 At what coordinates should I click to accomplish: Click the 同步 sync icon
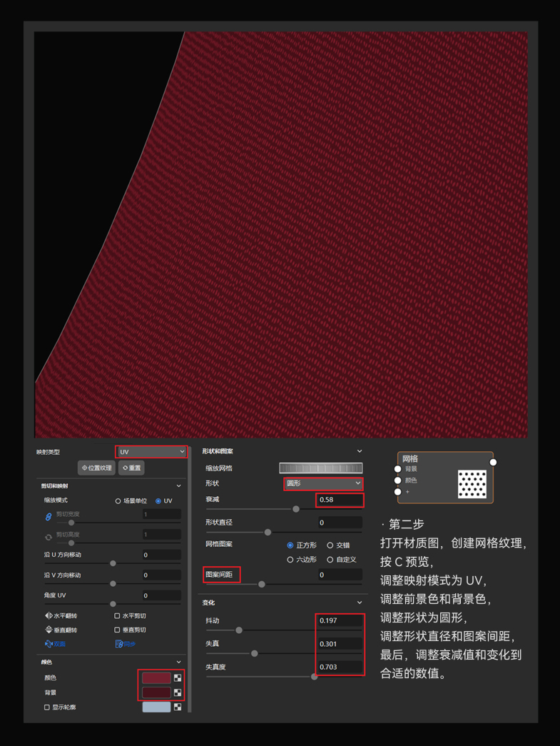pos(119,644)
